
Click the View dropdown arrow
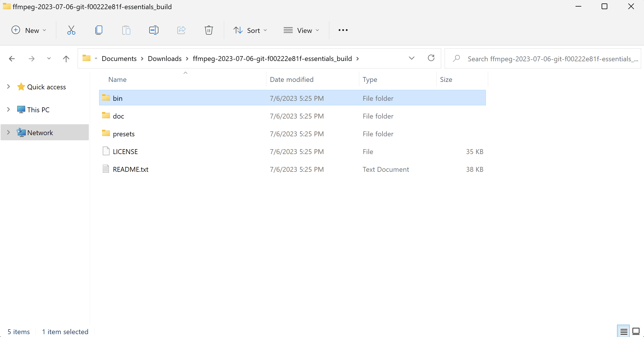click(317, 30)
